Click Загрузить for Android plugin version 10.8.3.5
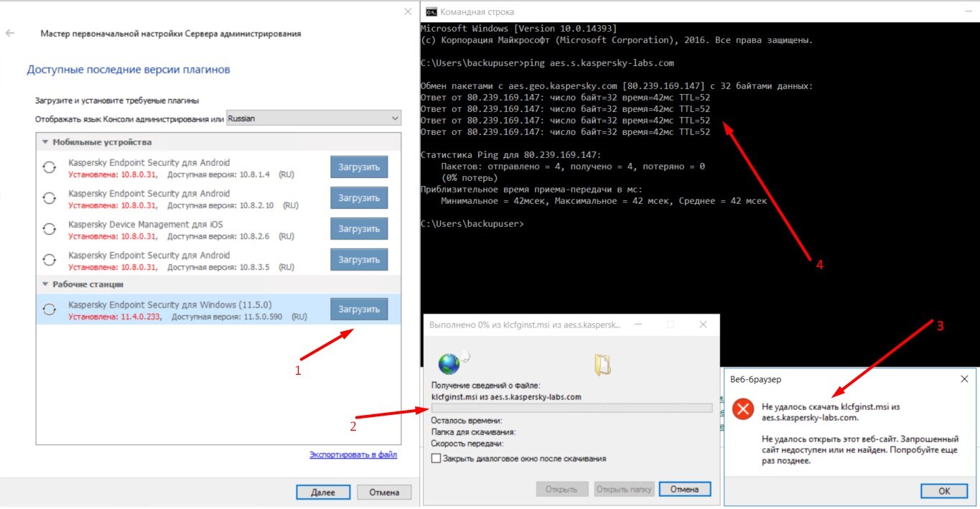 click(x=359, y=260)
